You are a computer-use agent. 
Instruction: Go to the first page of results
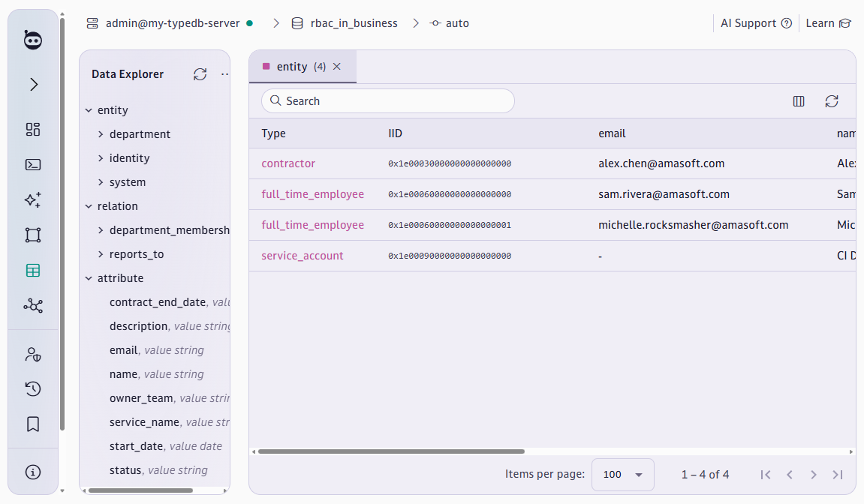point(766,475)
